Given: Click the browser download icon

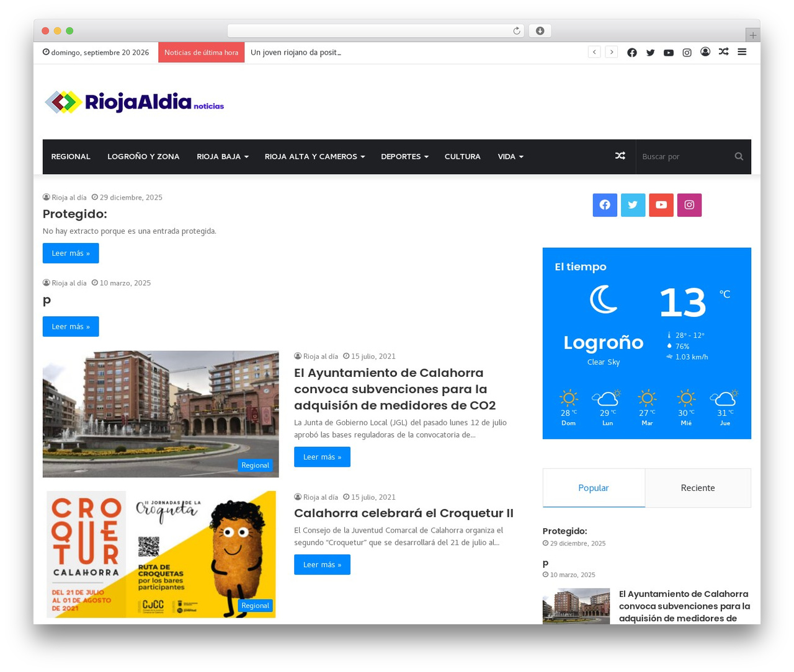Looking at the screenshot, I should coord(540,31).
